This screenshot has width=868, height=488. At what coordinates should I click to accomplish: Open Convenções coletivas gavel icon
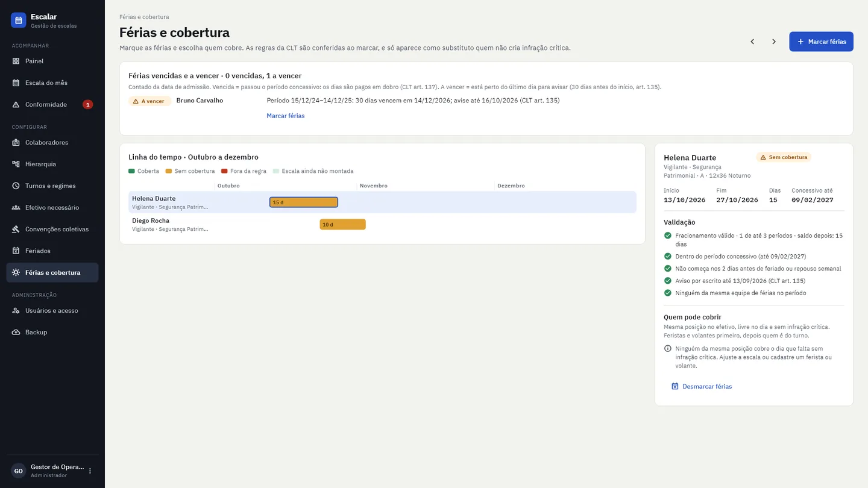[16, 229]
